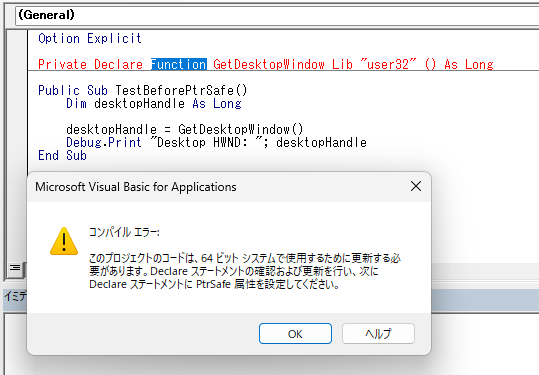Click '"user32"' library string in the Declare line

[388, 64]
